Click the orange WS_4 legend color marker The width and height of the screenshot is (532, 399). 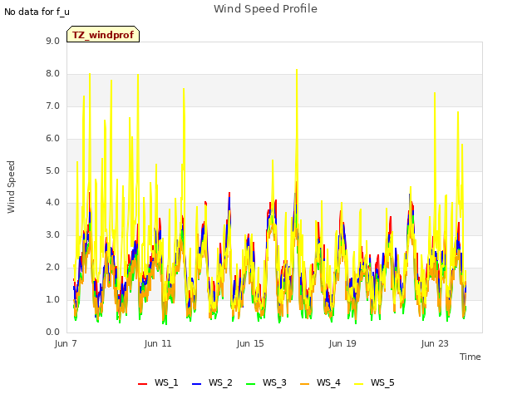[305, 384]
